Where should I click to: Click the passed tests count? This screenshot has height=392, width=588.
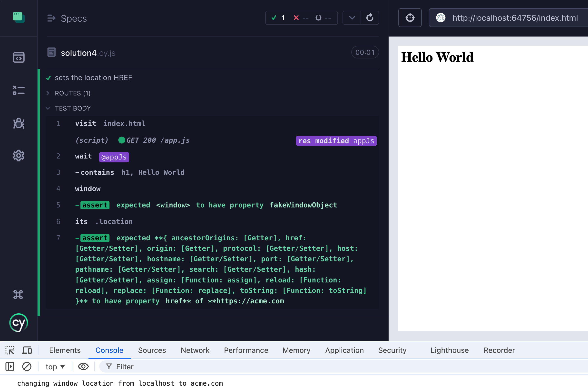pos(278,18)
